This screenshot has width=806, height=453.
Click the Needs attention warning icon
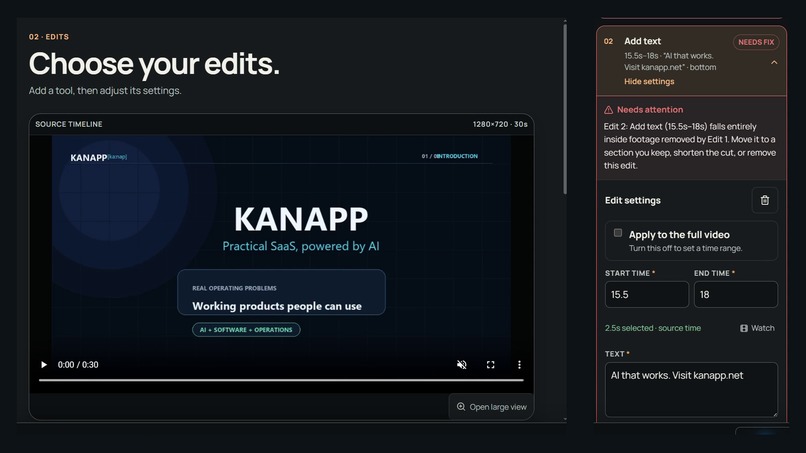point(609,110)
